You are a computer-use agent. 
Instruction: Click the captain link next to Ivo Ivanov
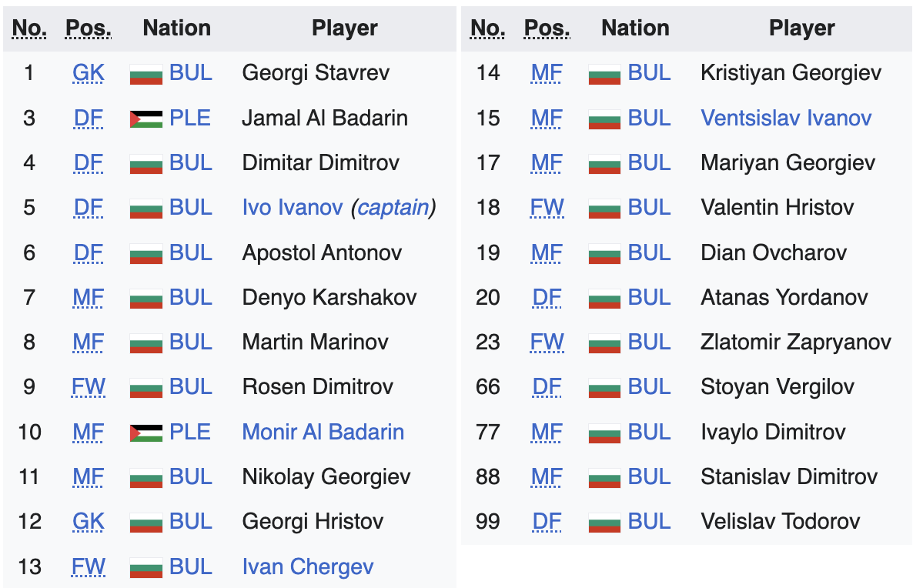(393, 208)
